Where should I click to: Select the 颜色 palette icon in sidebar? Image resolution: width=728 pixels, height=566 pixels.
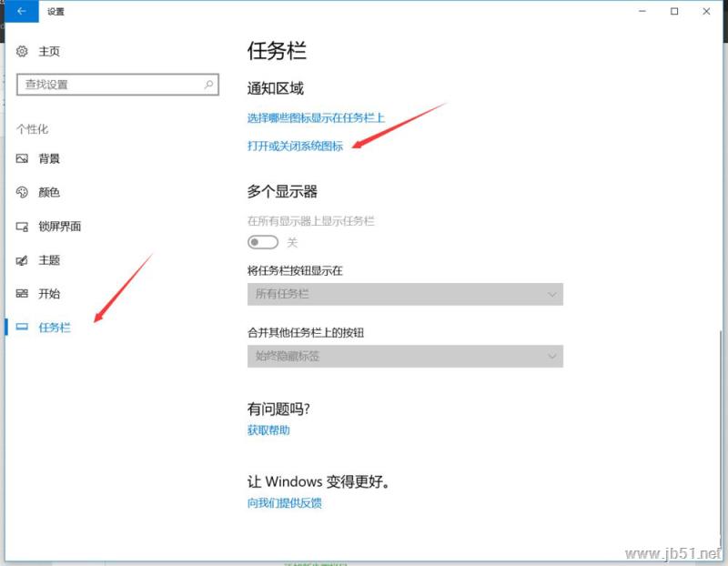pyautogui.click(x=23, y=192)
